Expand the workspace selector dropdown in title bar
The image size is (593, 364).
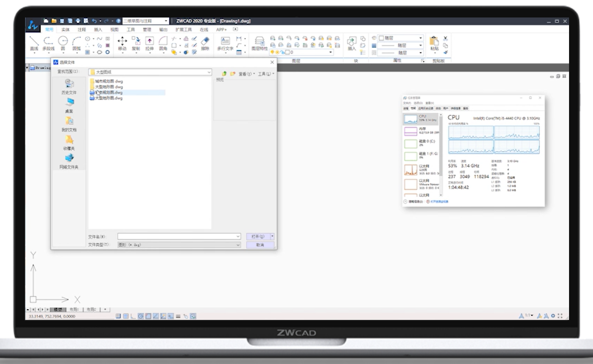click(166, 21)
